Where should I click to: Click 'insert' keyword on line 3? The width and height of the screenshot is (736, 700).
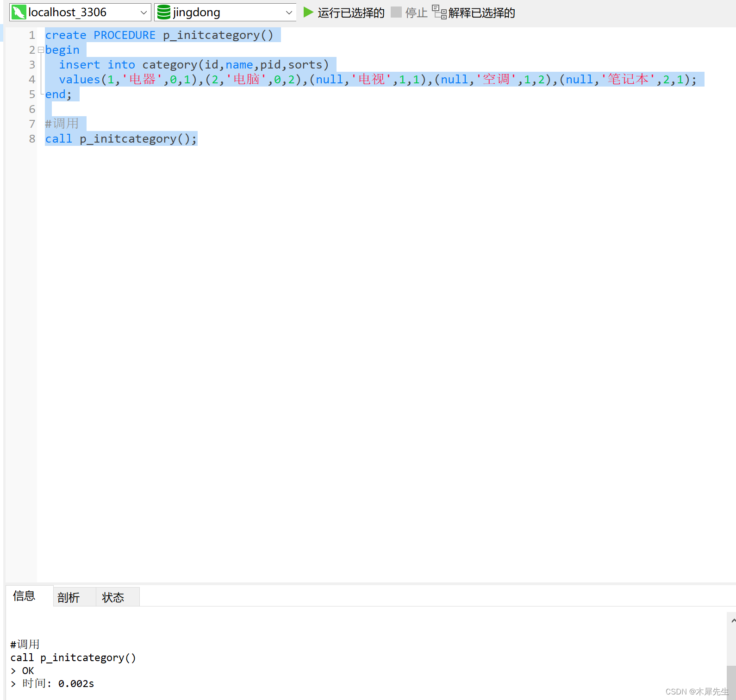coord(80,65)
